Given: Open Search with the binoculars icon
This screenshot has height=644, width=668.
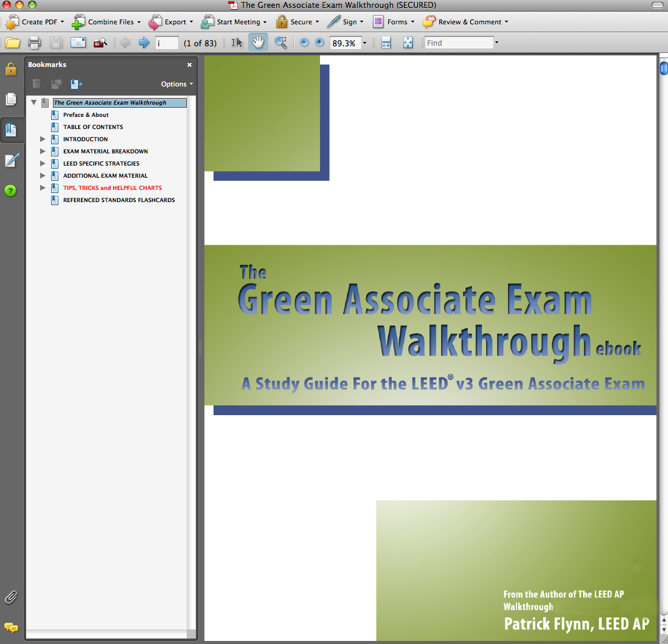Looking at the screenshot, I should (x=100, y=43).
